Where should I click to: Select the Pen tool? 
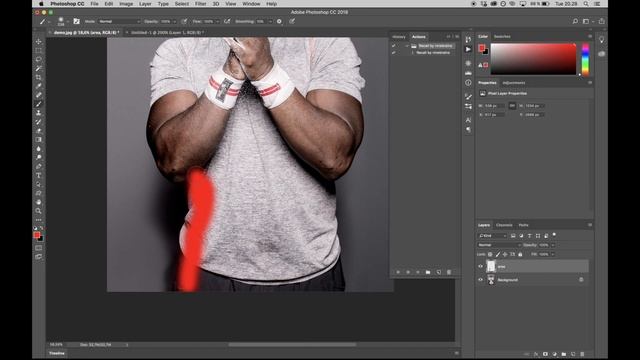point(38,167)
